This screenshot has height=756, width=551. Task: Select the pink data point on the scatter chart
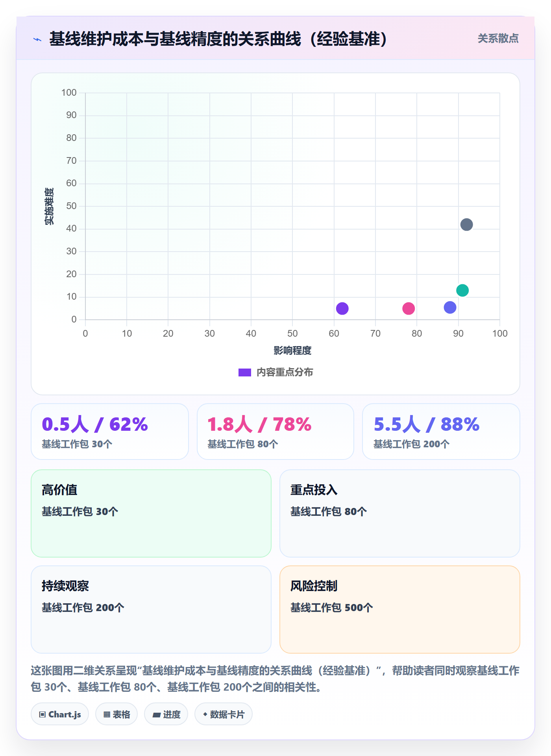(409, 308)
